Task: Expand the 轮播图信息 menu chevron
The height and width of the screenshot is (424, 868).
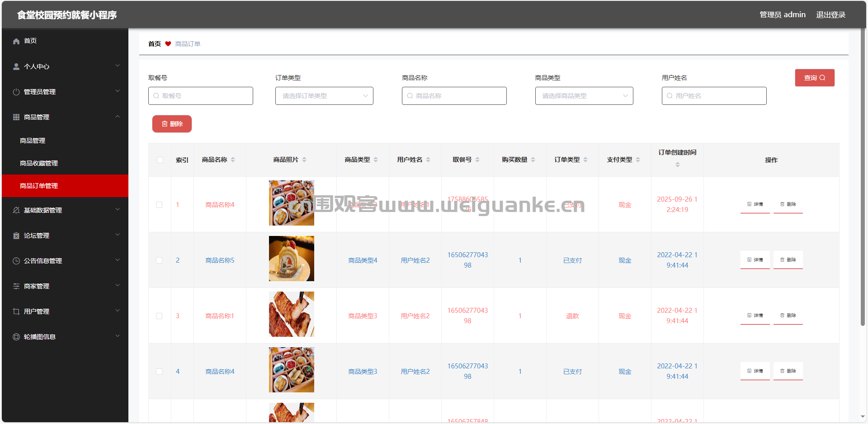Action: [x=118, y=336]
